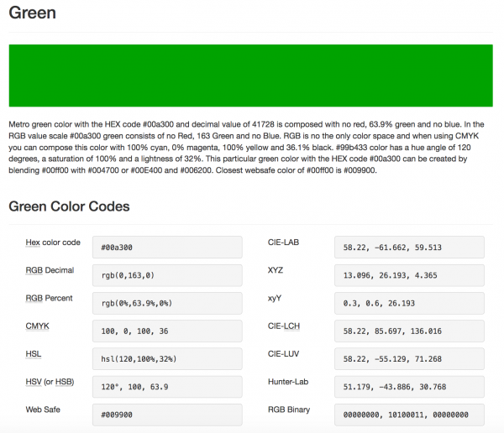Image resolution: width=504 pixels, height=433 pixels.
Task: Select the RGB Binary value field
Action: tap(409, 414)
